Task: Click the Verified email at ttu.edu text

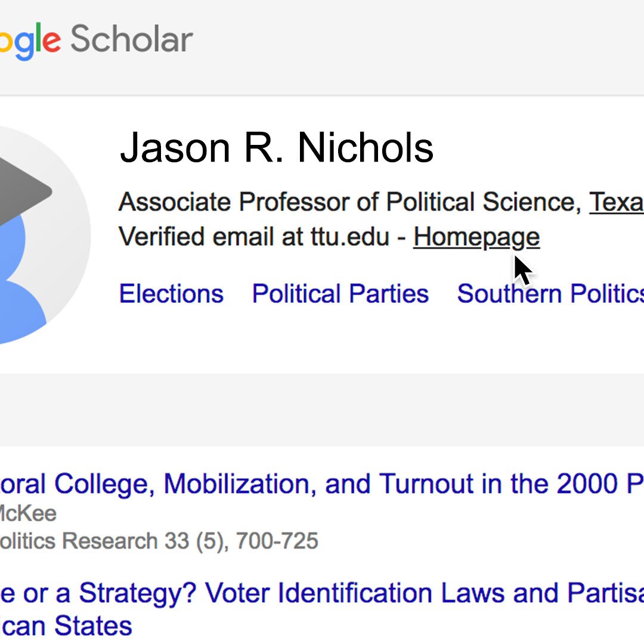Action: pos(254,237)
